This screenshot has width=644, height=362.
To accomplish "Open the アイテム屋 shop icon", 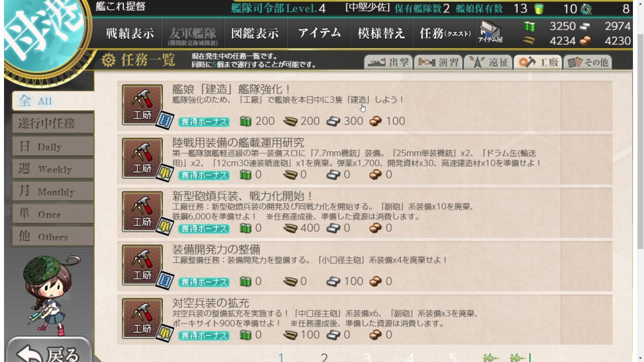I will pyautogui.click(x=490, y=32).
